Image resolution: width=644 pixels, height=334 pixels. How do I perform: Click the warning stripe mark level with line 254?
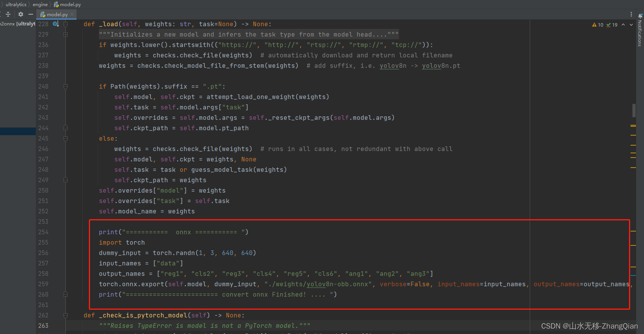tap(633, 231)
